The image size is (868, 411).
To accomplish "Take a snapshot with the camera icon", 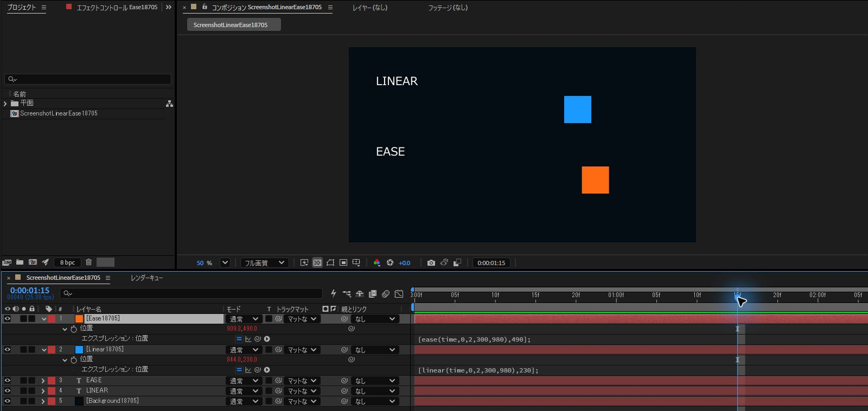I will pos(431,263).
